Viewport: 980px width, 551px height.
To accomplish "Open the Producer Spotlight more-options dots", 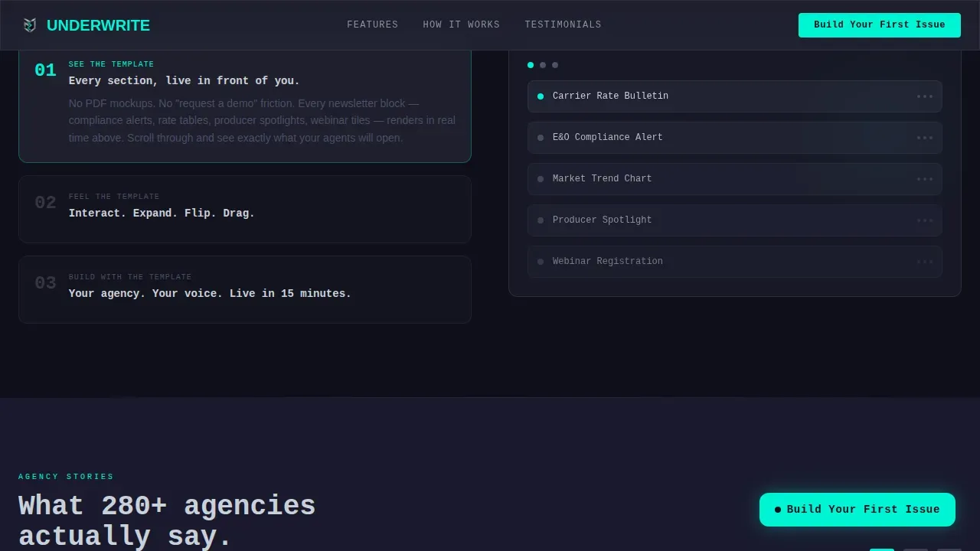I will pos(925,220).
